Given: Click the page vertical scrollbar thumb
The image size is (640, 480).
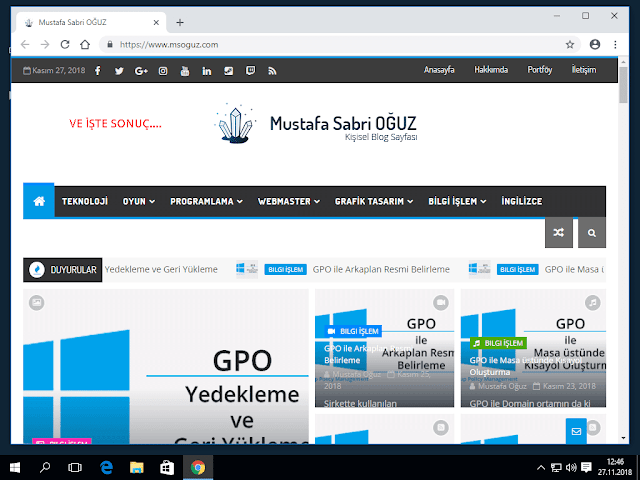Looking at the screenshot, I should [623, 85].
